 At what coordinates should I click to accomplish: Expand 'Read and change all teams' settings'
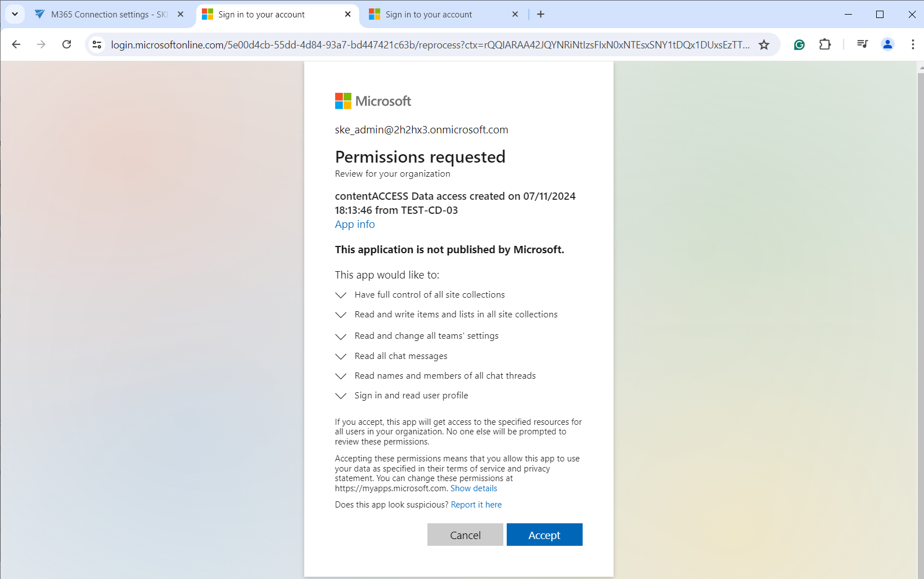[x=341, y=336]
